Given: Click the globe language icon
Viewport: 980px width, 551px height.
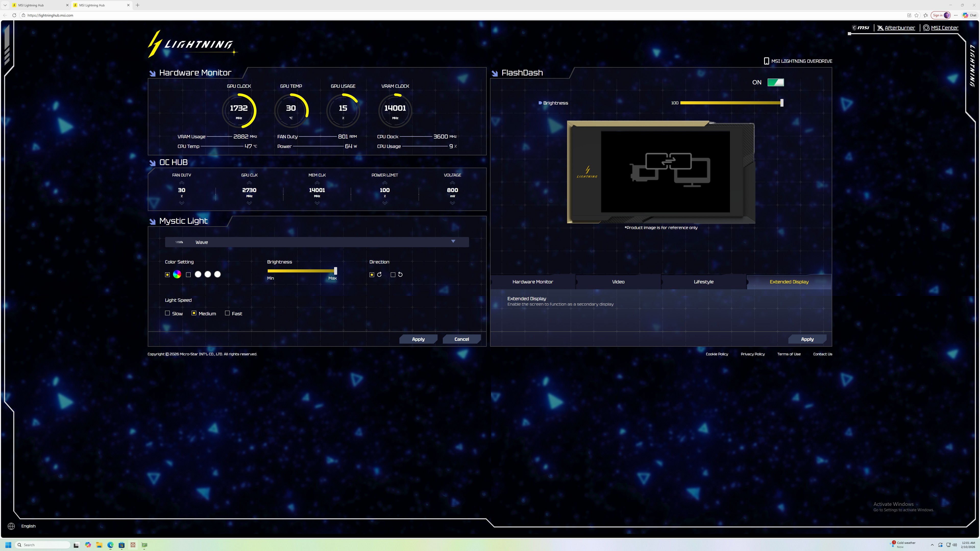Looking at the screenshot, I should (11, 526).
